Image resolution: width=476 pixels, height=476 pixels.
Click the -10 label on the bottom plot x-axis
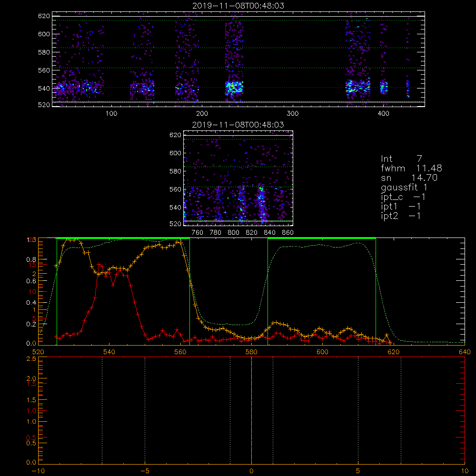[x=38, y=471]
